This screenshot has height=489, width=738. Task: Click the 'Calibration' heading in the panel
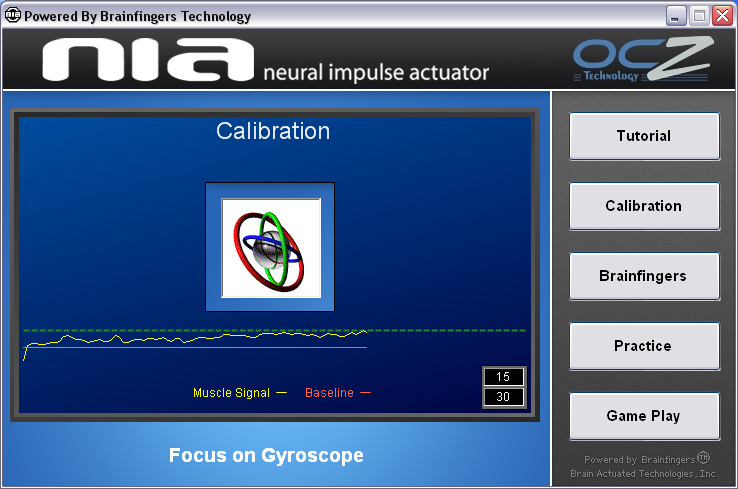click(x=273, y=131)
